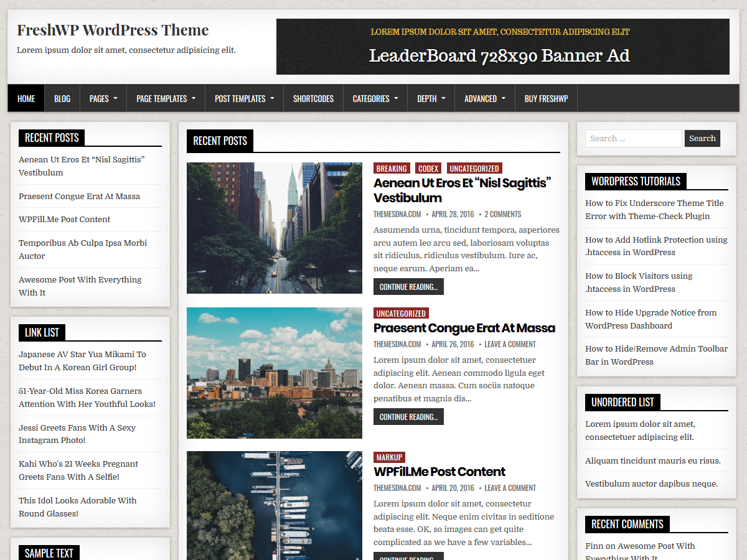Click Continue Reading on Aenean Ut Eros post
747x560 pixels.
408,286
